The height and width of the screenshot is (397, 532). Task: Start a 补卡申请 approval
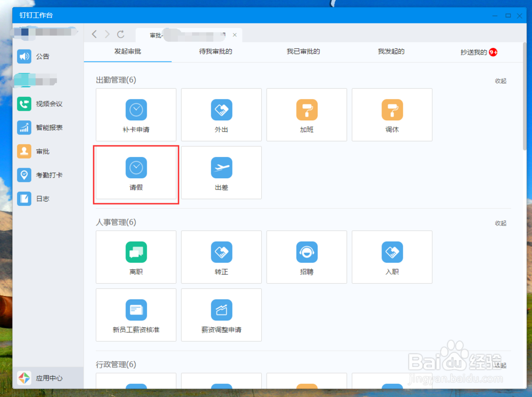pyautogui.click(x=136, y=115)
